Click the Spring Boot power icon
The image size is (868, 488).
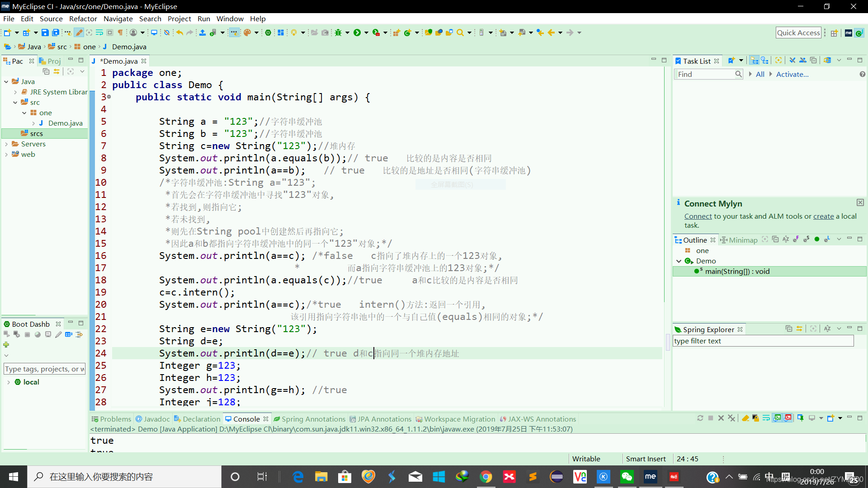268,33
